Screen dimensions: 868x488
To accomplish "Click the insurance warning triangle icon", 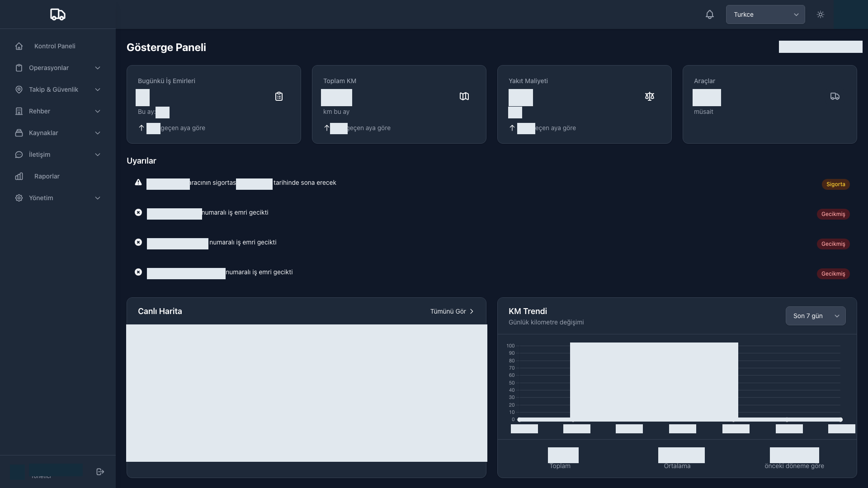I will pyautogui.click(x=138, y=183).
